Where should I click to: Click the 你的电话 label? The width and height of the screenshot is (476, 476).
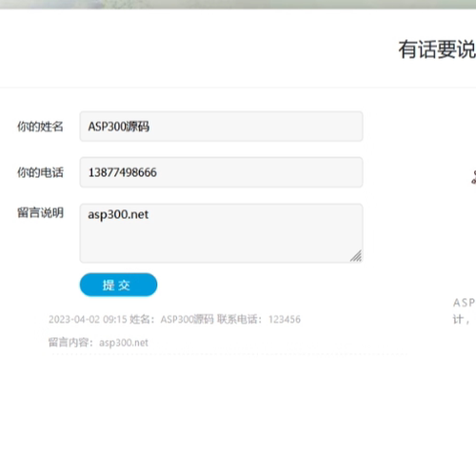(x=40, y=172)
